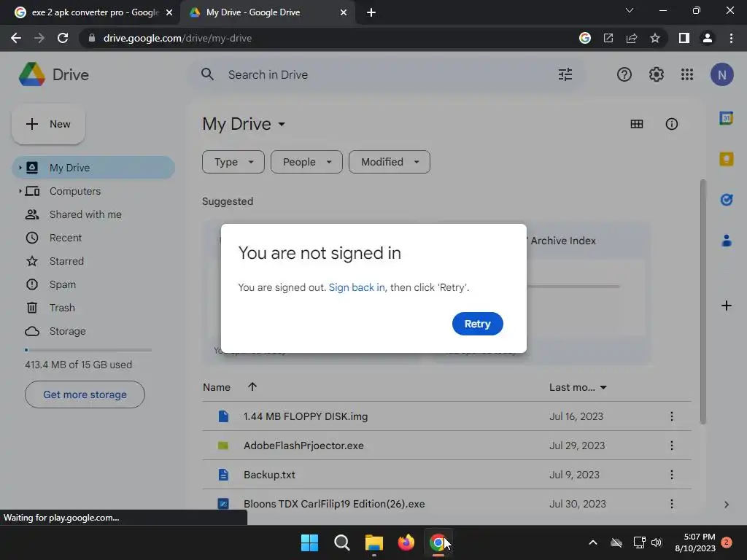Click Get more storage button
The width and height of the screenshot is (747, 560).
85,394
